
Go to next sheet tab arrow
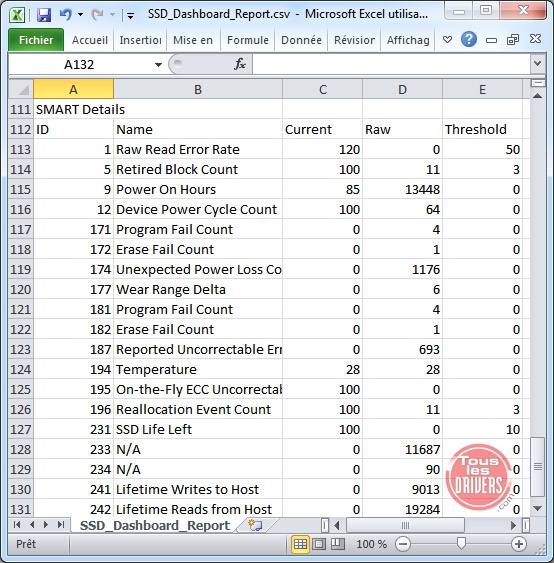46,525
